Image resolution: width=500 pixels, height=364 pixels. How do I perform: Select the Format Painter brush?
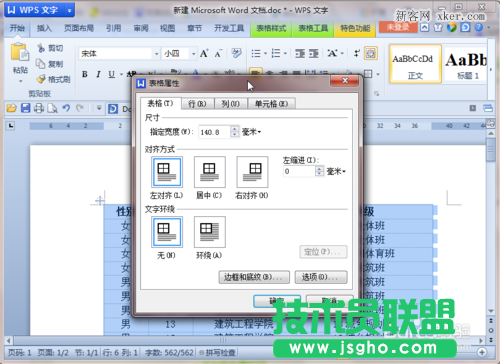pyautogui.click(x=41, y=79)
